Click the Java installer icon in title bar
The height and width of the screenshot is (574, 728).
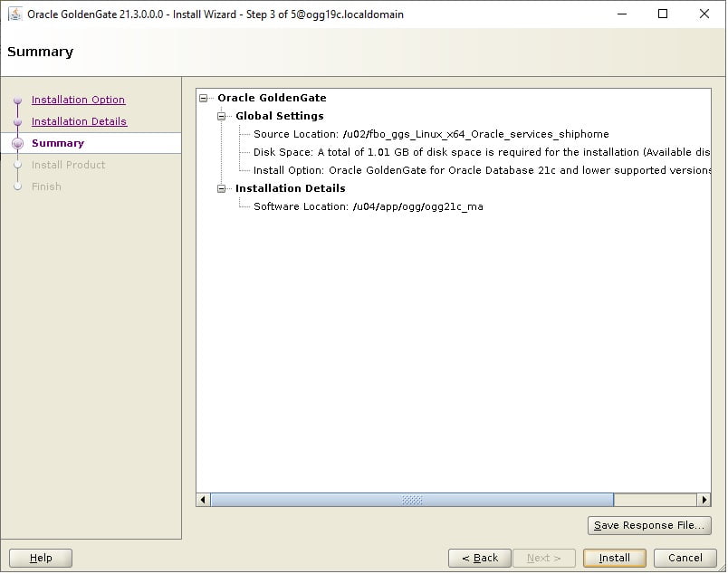14,14
